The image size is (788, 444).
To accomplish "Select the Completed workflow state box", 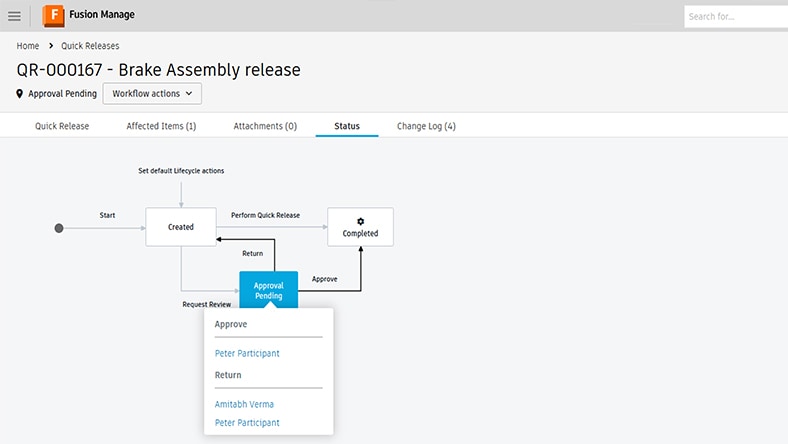I will [360, 228].
